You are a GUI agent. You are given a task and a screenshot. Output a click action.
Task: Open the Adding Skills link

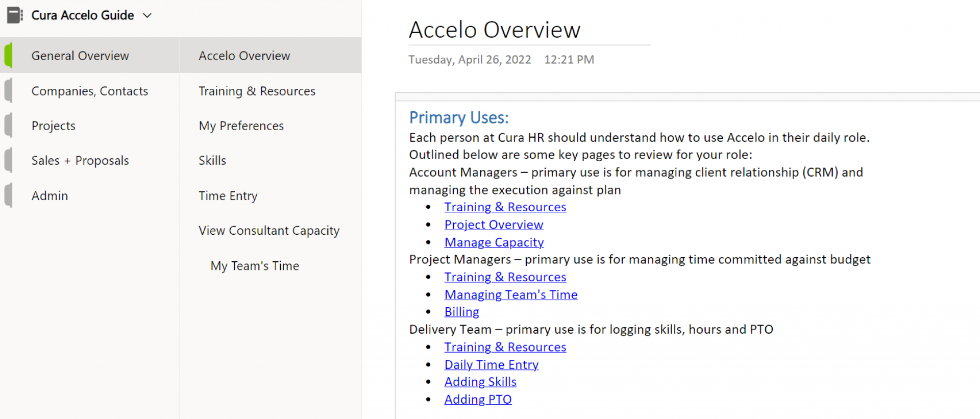tap(480, 381)
